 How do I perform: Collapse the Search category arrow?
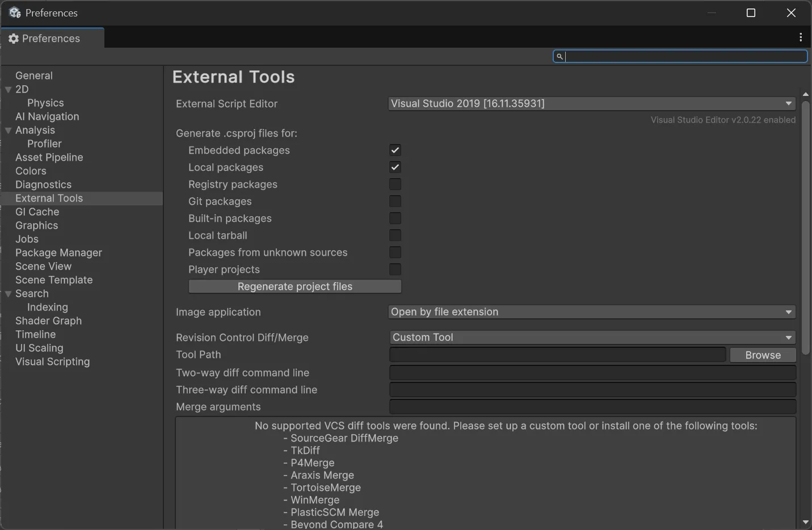point(8,294)
